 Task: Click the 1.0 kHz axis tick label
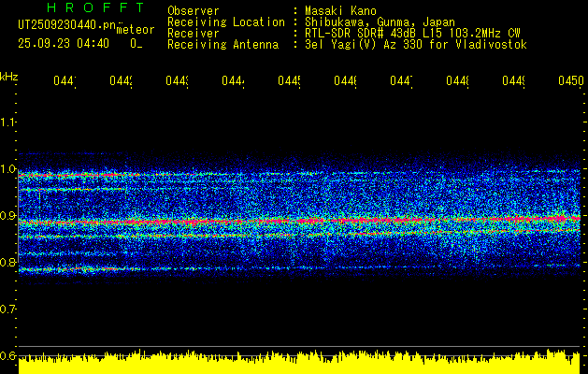click(8, 169)
